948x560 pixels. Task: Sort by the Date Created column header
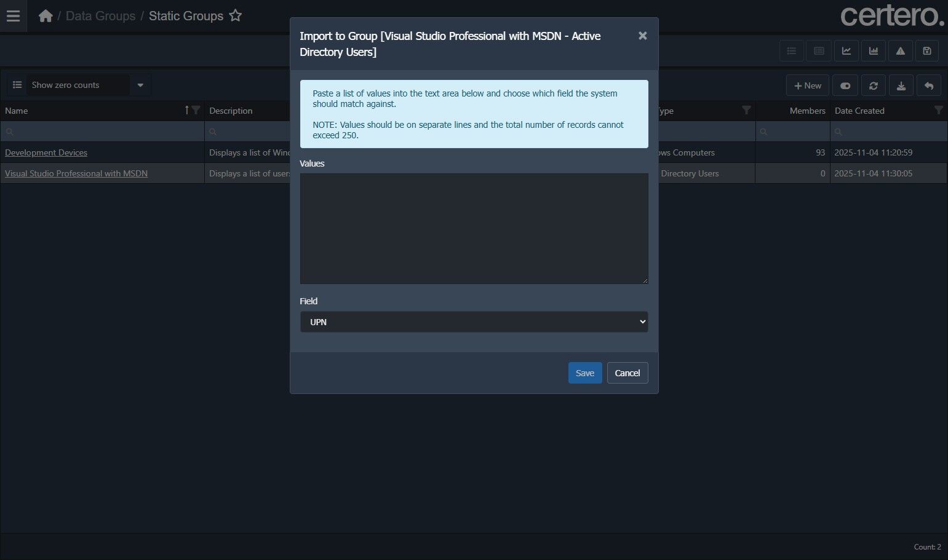(x=859, y=111)
